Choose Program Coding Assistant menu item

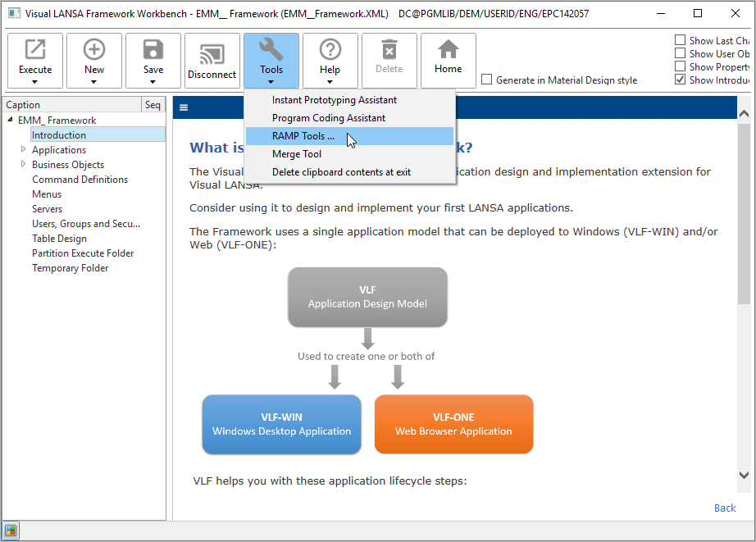tap(349, 118)
